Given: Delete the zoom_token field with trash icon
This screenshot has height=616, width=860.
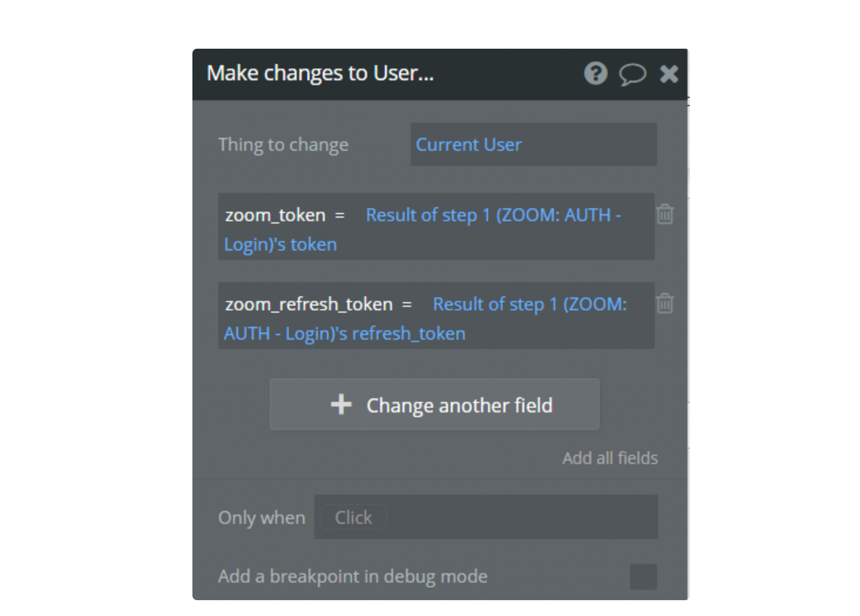Looking at the screenshot, I should [x=665, y=214].
